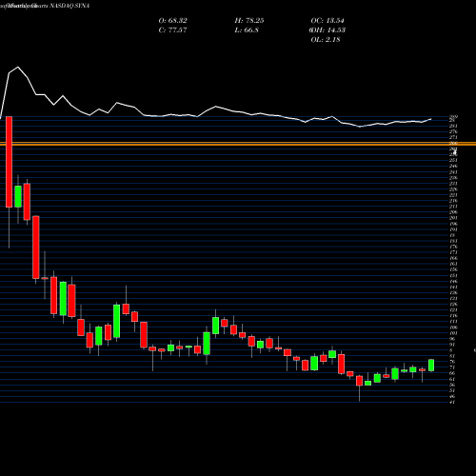Screen dimensions: 476x476
Task: Click the close price text 'C: 77.57'
Action: 172,30
